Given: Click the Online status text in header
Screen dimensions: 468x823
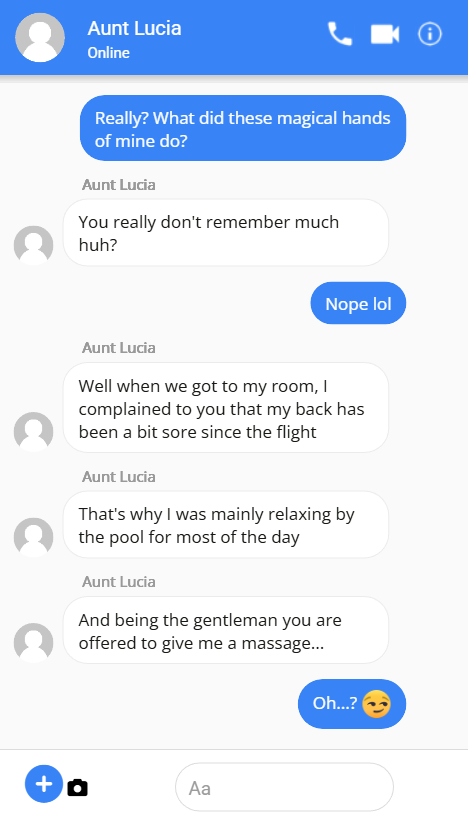Looking at the screenshot, I should point(109,53).
